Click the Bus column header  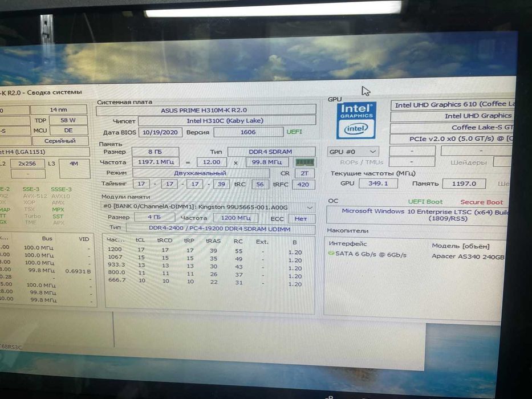[x=47, y=238]
